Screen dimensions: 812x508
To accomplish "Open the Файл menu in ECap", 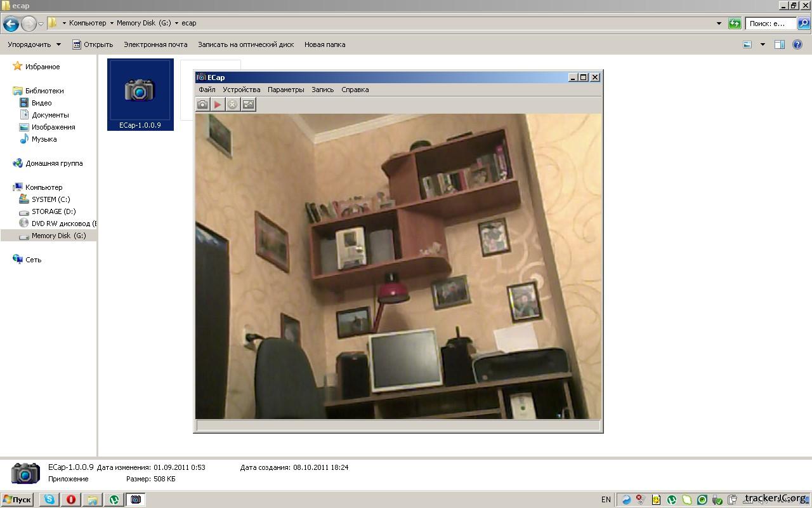I will click(207, 90).
